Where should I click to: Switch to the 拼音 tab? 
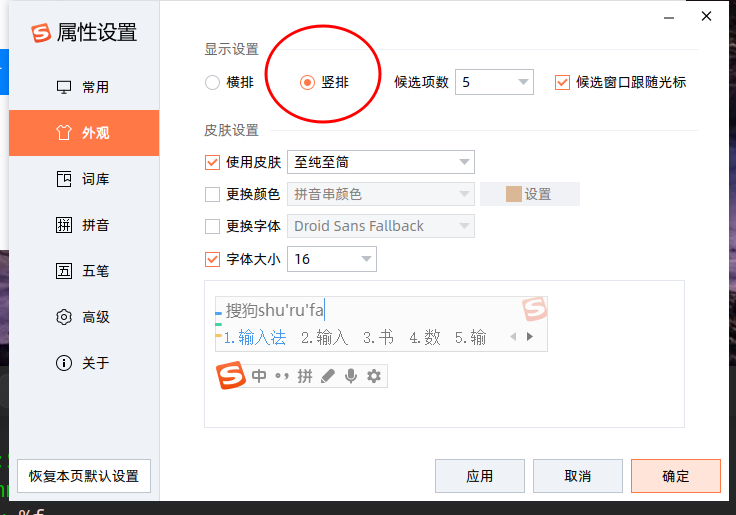click(84, 225)
